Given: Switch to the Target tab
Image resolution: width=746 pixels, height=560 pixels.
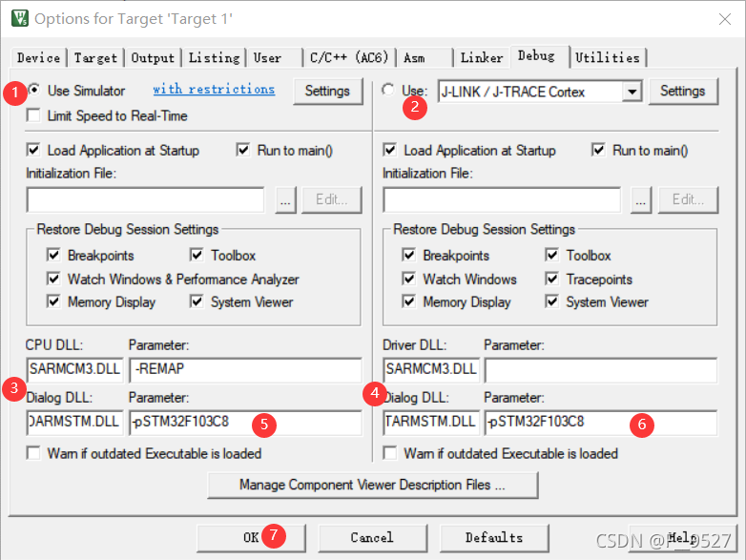Looking at the screenshot, I should pos(95,58).
